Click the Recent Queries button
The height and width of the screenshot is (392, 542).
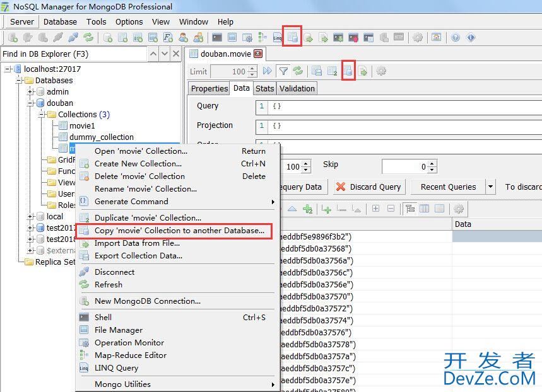(x=448, y=187)
